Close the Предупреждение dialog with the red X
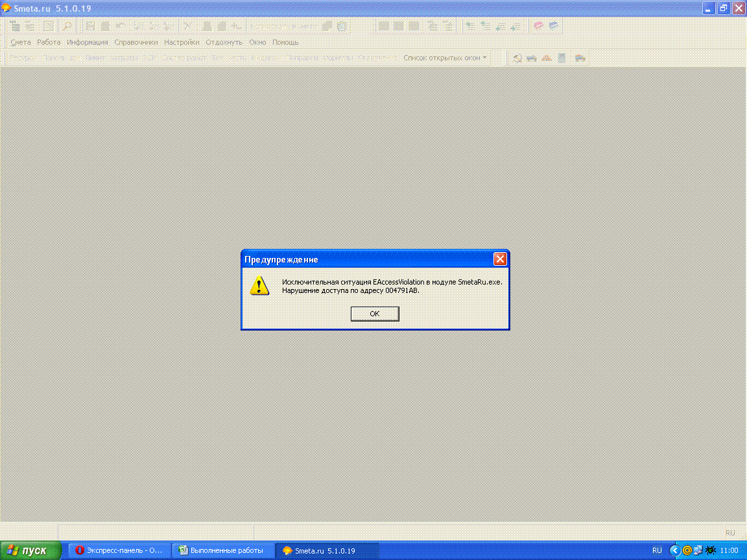747x560 pixels. 500,259
